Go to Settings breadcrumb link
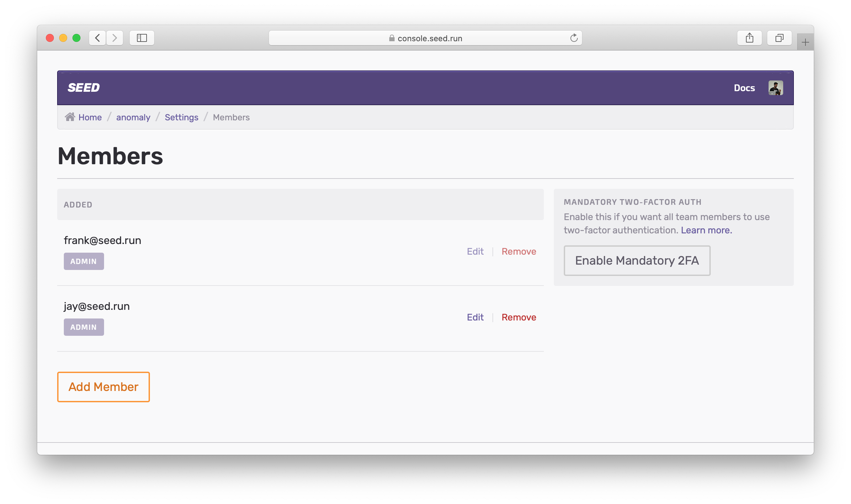The width and height of the screenshot is (851, 504). pyautogui.click(x=182, y=117)
